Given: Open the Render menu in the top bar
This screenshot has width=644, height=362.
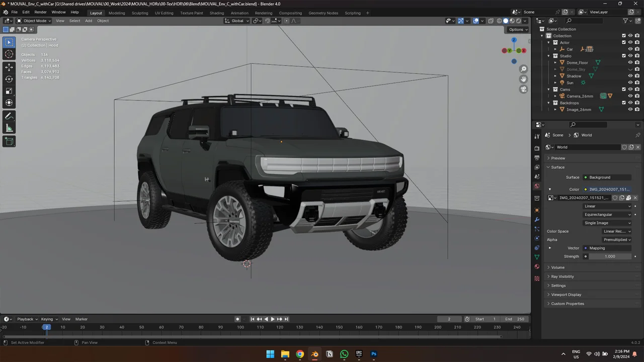Looking at the screenshot, I should (x=40, y=12).
